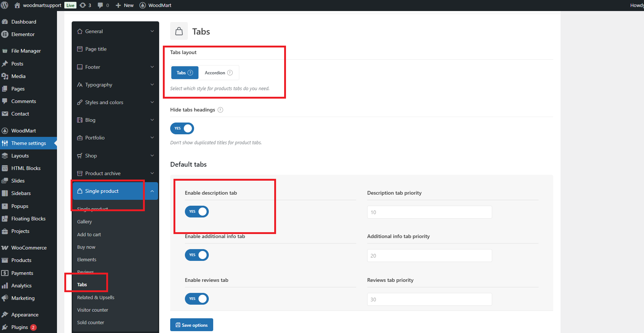Click the Media icon in sidebar
644x333 pixels.
point(5,76)
